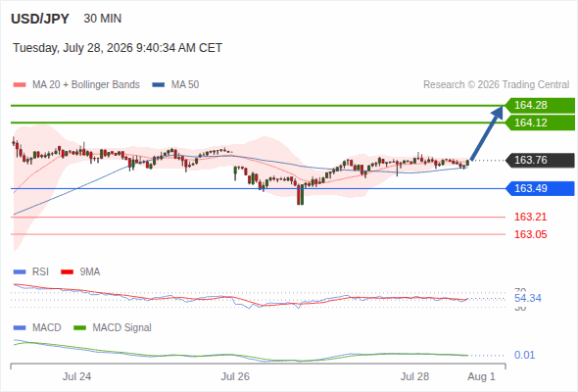Click the RSI value 54.34
Screen dimensions: 578x392
click(x=527, y=298)
